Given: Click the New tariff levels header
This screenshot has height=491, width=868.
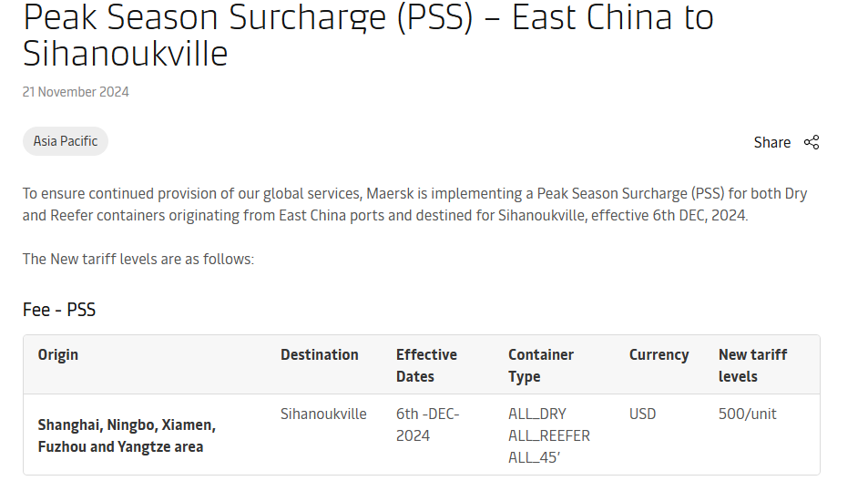Looking at the screenshot, I should [x=752, y=365].
